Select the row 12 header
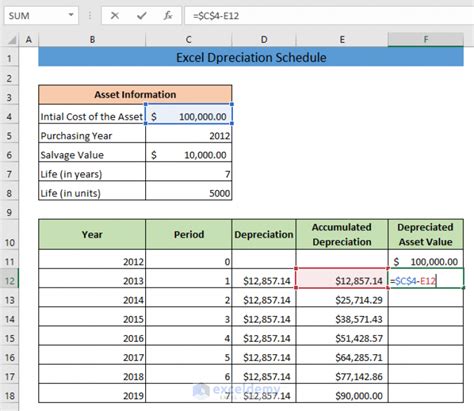The height and width of the screenshot is (411, 474). [x=9, y=281]
